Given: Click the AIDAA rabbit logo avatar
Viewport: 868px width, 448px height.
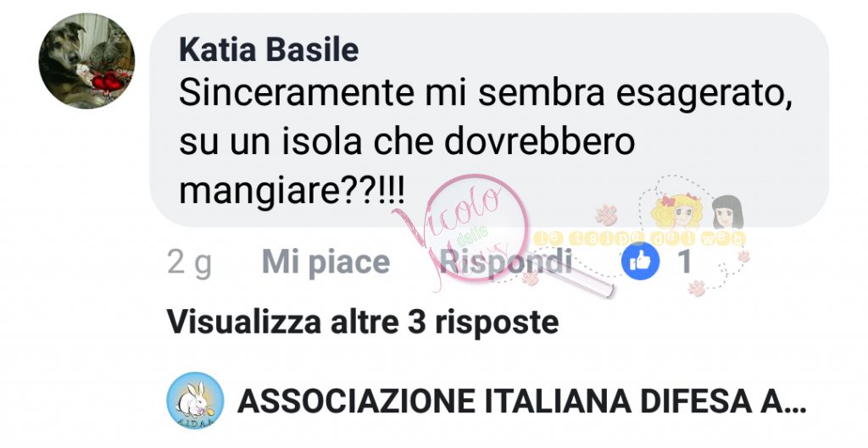Looking at the screenshot, I should (x=195, y=401).
